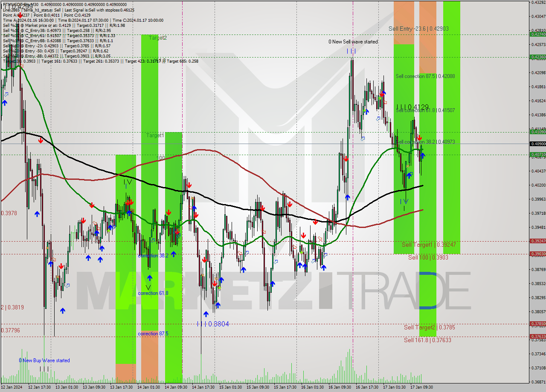Click the 0.37108 price axis value
The width and height of the screenshot is (546, 392).
(x=538, y=368)
